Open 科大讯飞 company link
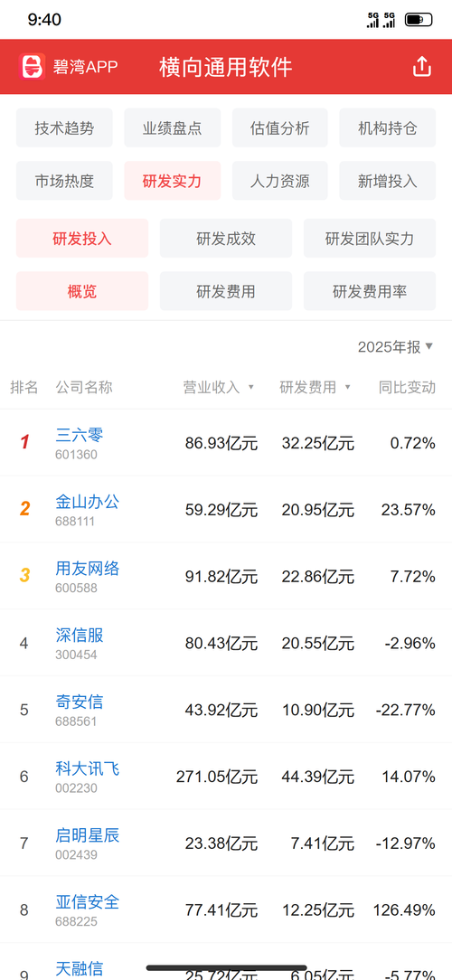This screenshot has width=452, height=980. click(x=88, y=768)
